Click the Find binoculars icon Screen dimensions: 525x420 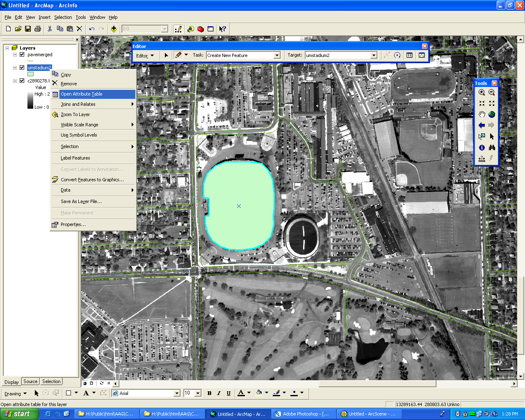pos(492,148)
